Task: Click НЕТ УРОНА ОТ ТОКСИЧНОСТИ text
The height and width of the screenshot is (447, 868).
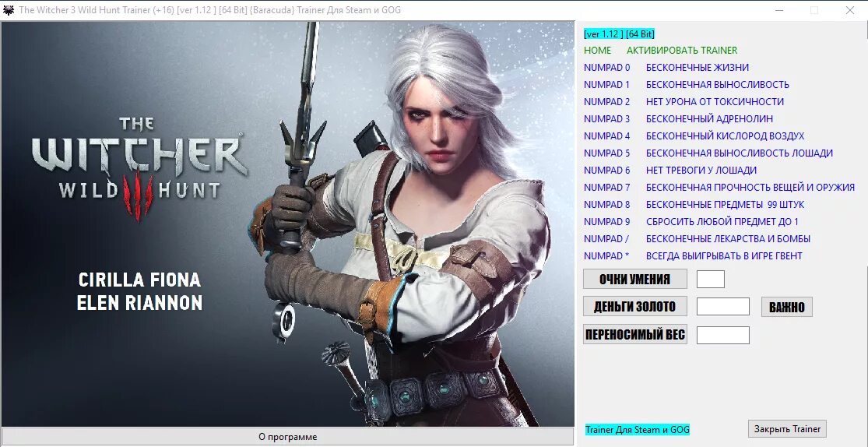Action: click(715, 102)
